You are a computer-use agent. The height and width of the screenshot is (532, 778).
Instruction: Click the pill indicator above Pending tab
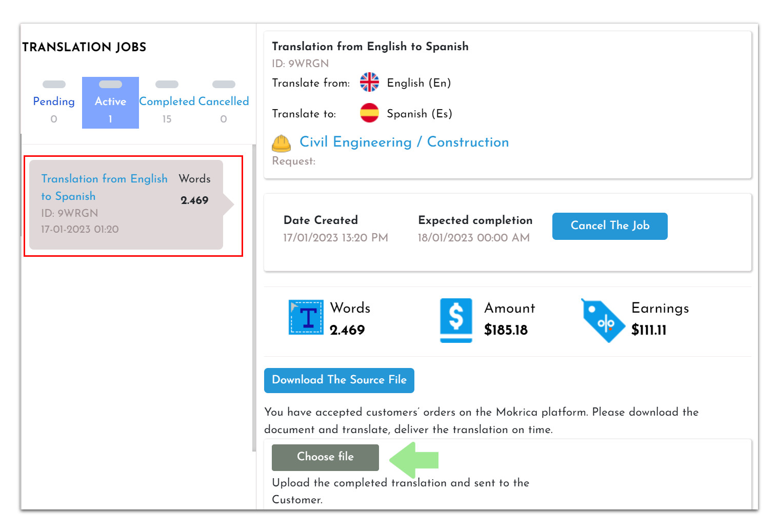[53, 84]
